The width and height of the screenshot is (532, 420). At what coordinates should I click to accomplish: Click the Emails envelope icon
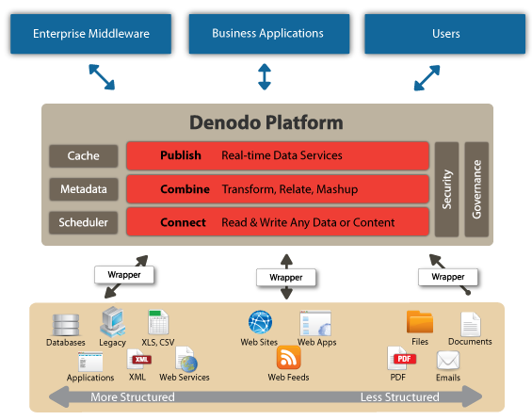(448, 361)
